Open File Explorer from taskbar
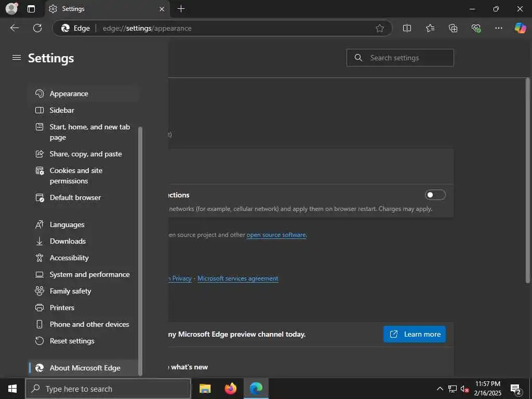 [205, 389]
